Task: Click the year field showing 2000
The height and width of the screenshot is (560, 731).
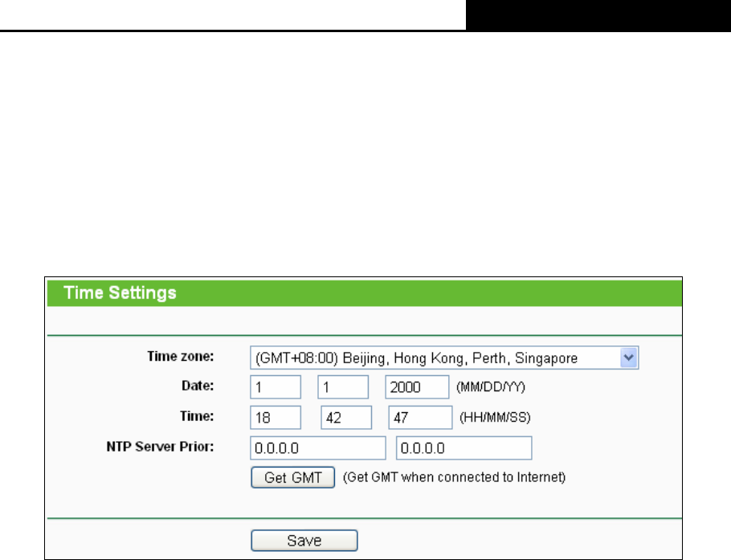Action: tap(417, 387)
